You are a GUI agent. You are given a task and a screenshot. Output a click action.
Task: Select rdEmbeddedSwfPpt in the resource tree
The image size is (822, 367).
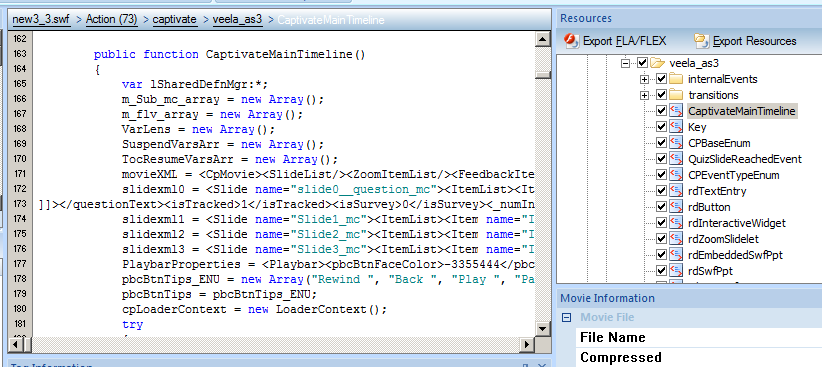pos(735,255)
